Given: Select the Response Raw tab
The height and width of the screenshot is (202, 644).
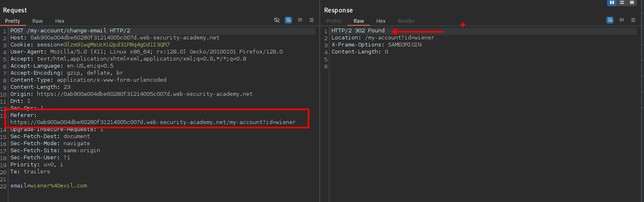Looking at the screenshot, I should (x=359, y=21).
